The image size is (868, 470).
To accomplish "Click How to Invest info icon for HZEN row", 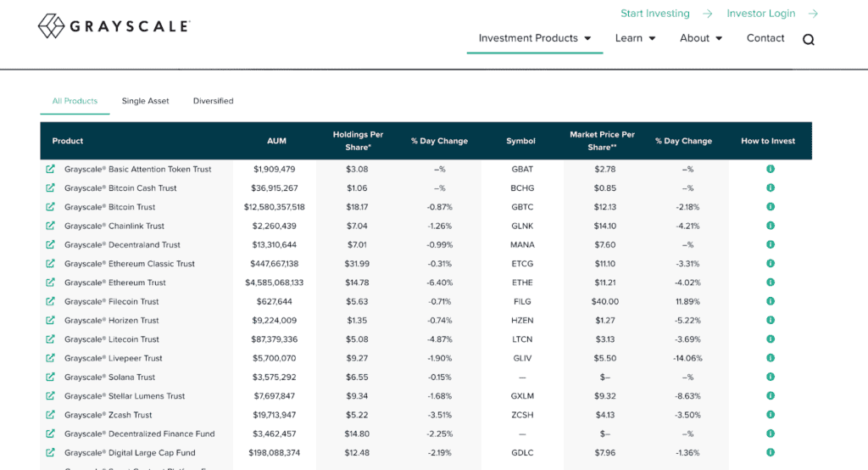I will (x=770, y=320).
